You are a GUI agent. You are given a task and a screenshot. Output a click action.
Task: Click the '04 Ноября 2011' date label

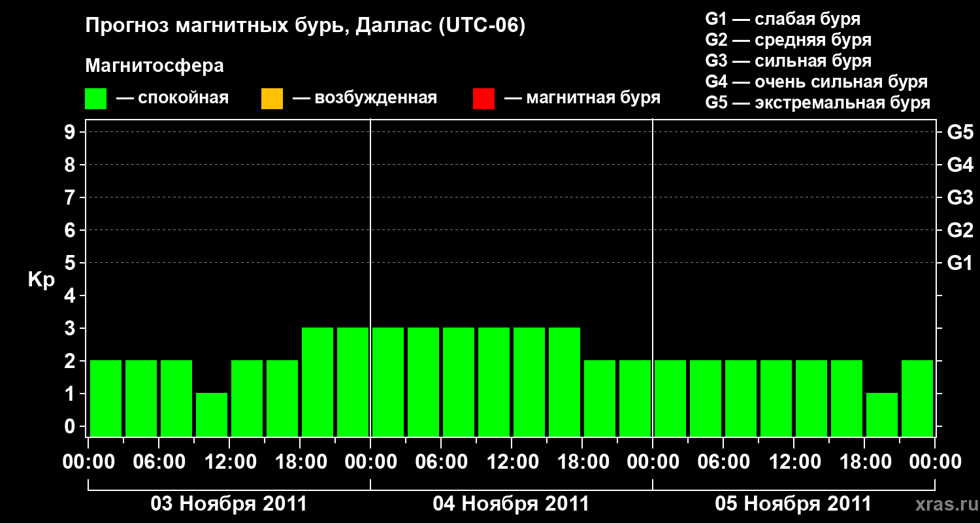(511, 504)
